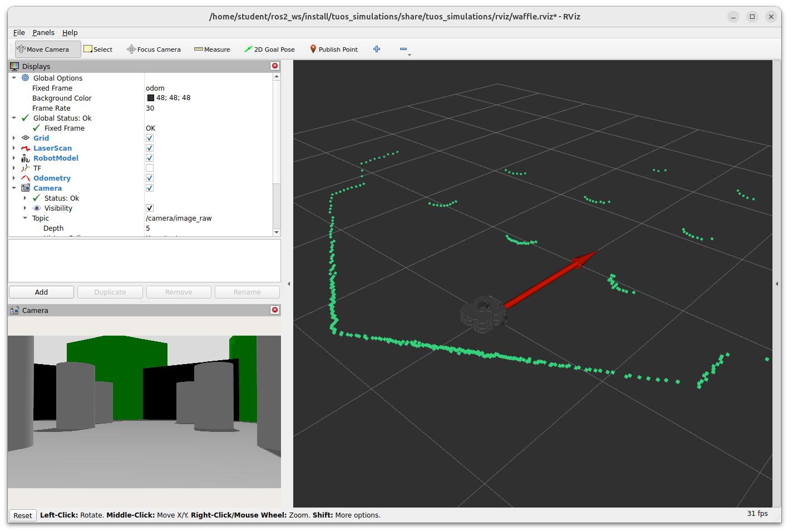Select the Move Camera tool

tap(48, 49)
